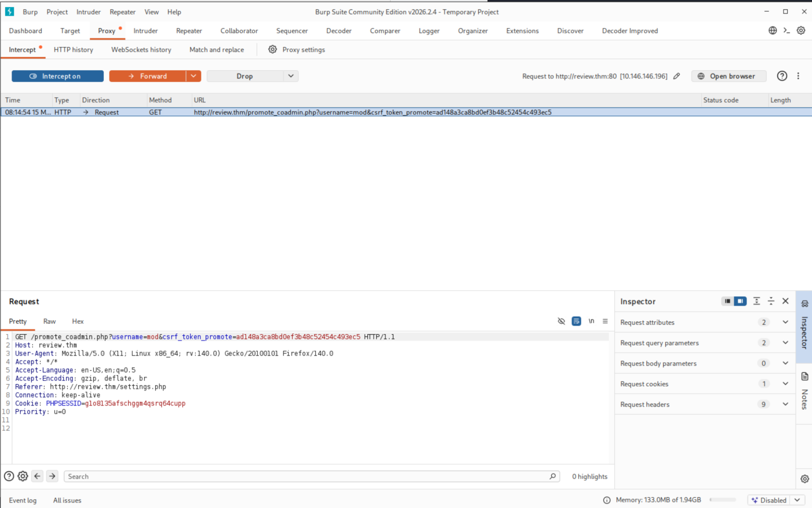812x508 pixels.
Task: Open the settings gear in the top-right toolbar
Action: tap(801, 30)
